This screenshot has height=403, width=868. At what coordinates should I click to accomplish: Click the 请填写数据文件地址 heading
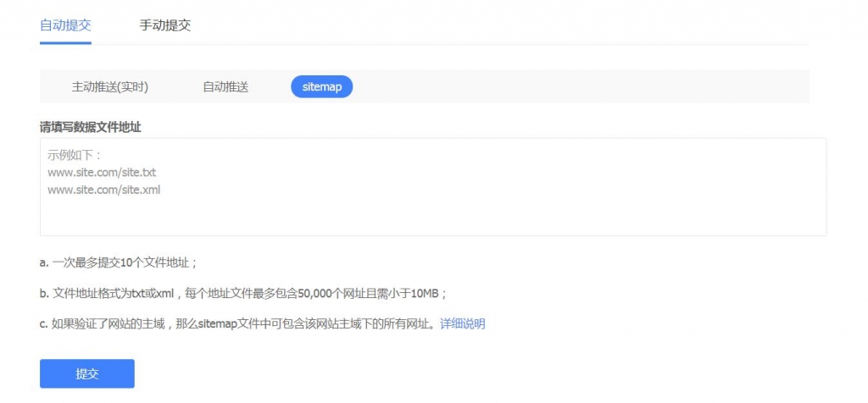90,127
